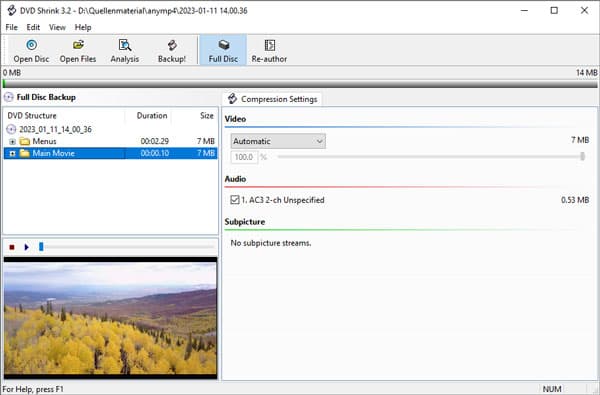Click the landscape video preview image
The image size is (600, 395).
point(110,318)
